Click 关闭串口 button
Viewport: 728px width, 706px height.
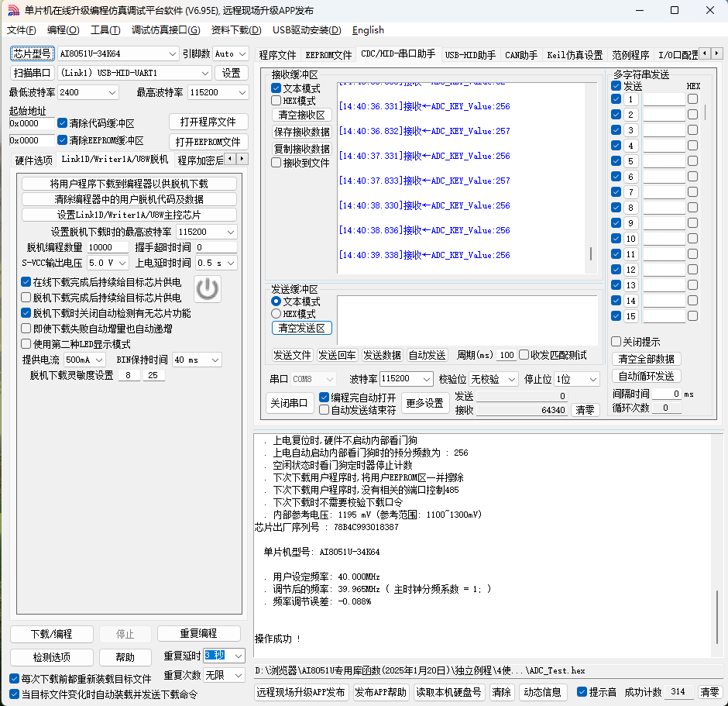[289, 403]
